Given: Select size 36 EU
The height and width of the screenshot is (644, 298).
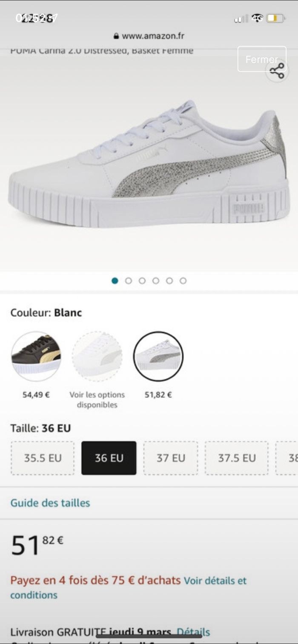Looking at the screenshot, I should (x=109, y=458).
